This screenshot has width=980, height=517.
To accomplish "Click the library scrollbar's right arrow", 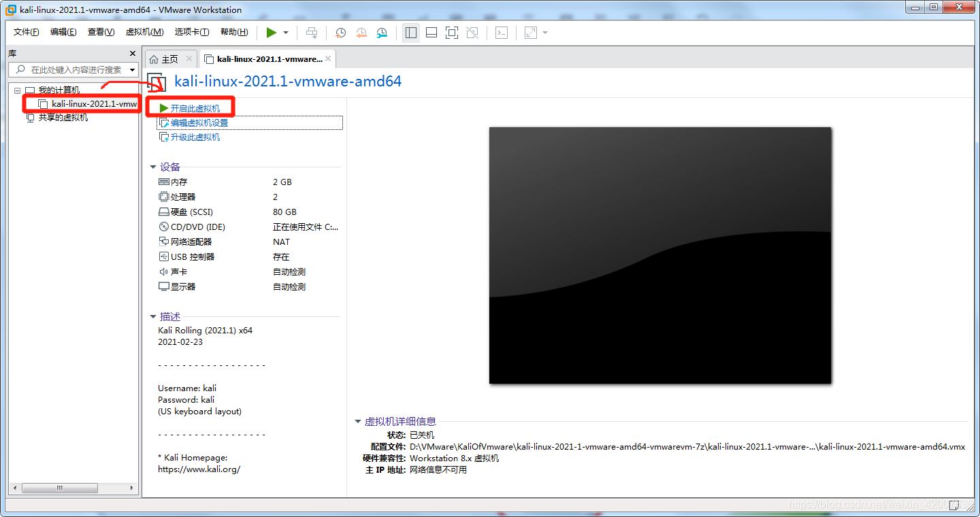I will coord(133,488).
